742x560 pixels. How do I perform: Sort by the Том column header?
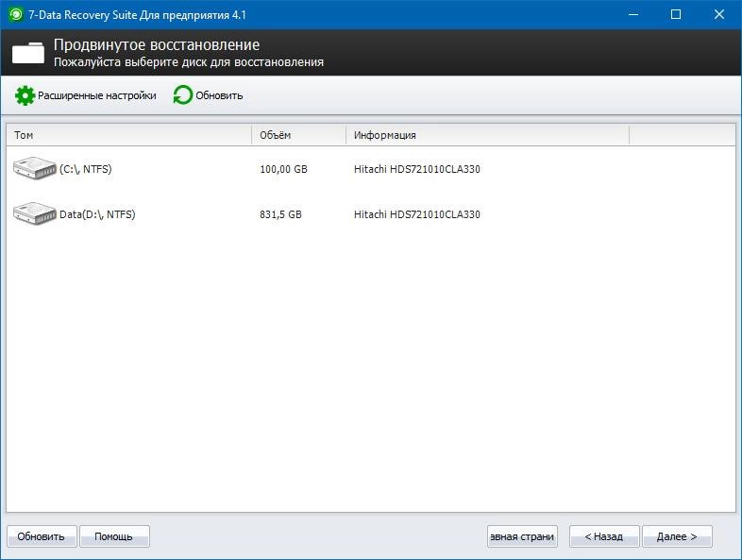pos(128,135)
